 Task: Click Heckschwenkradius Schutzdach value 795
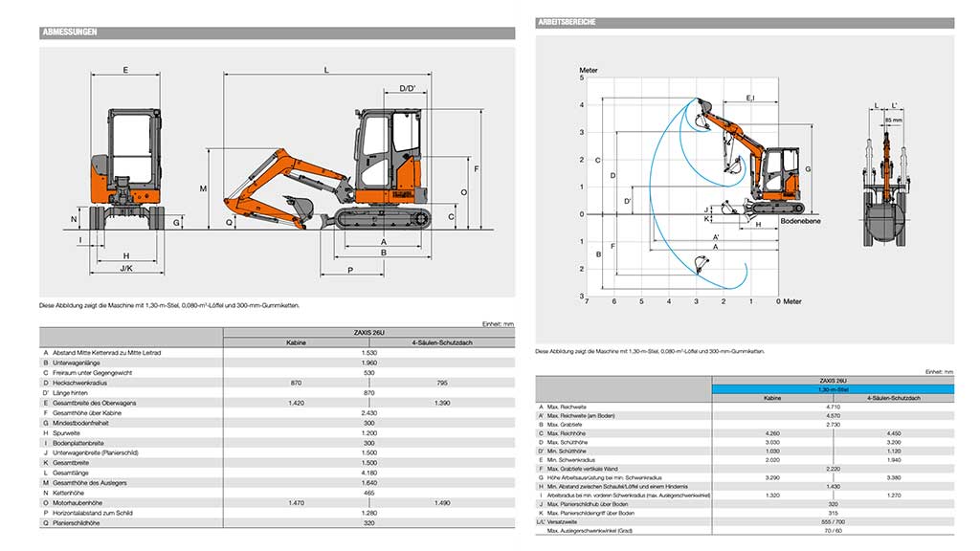tap(442, 383)
